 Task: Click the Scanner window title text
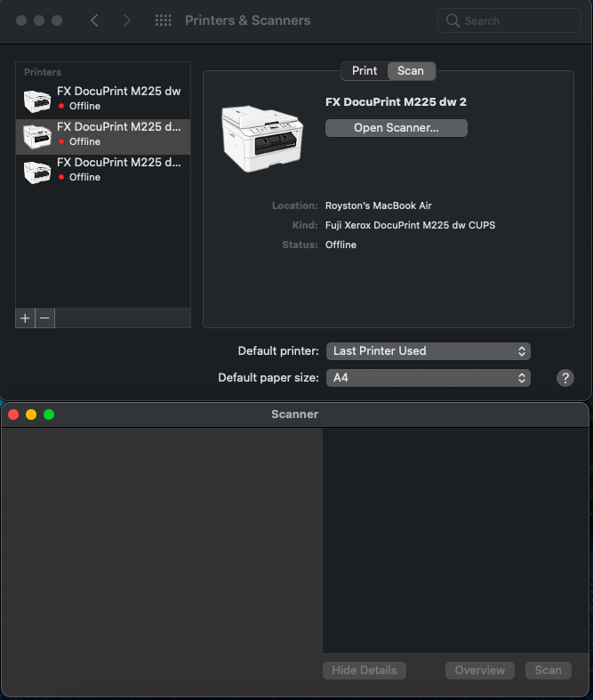tap(295, 414)
